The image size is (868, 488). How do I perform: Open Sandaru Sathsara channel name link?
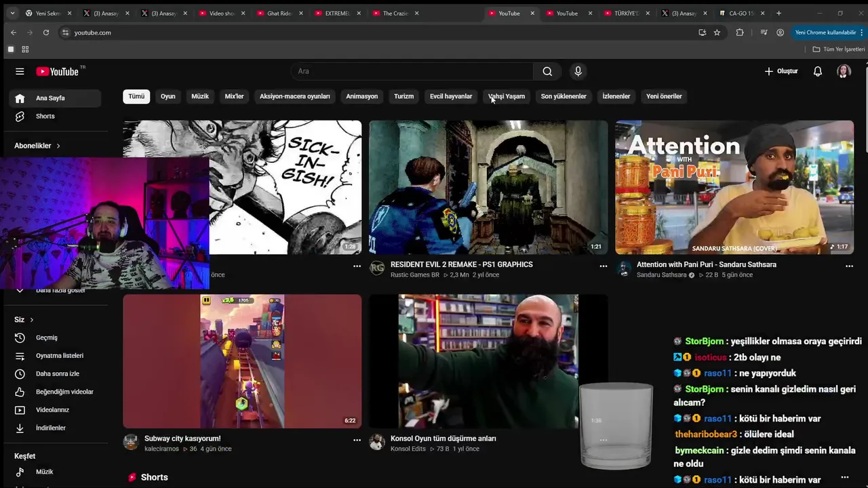click(661, 275)
